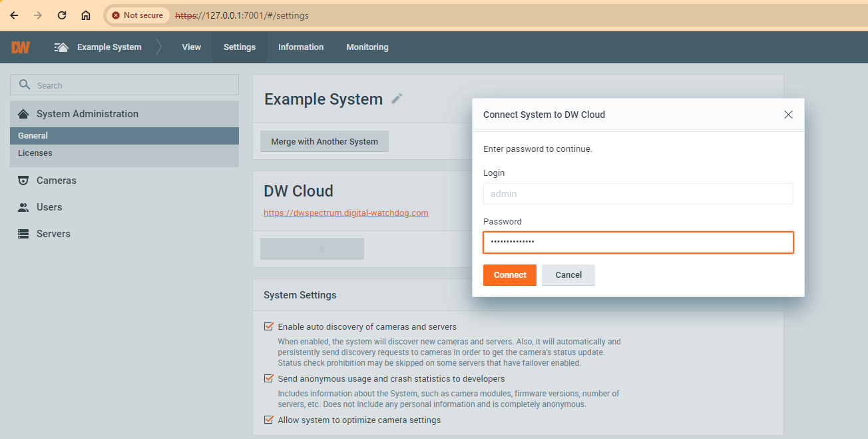Click the search magnifier icon in sidebar
The image size is (868, 439).
pyautogui.click(x=25, y=85)
